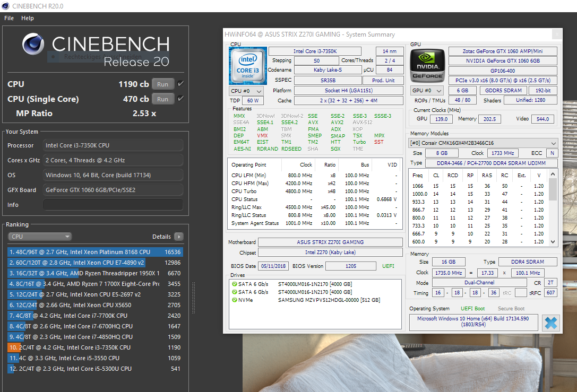Click green status icon of second SATA drive
Screen dimensions: 577x392
(235, 292)
